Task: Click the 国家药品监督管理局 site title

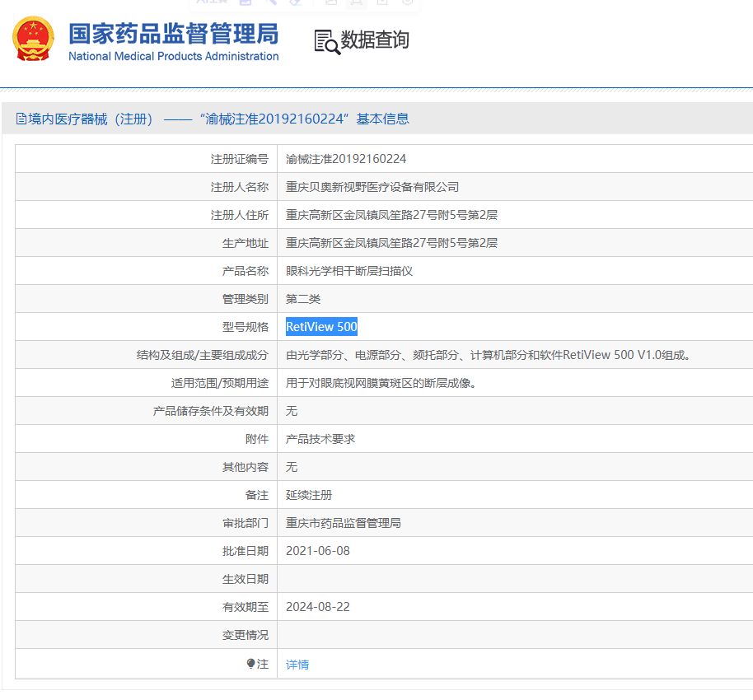Action: [x=173, y=34]
